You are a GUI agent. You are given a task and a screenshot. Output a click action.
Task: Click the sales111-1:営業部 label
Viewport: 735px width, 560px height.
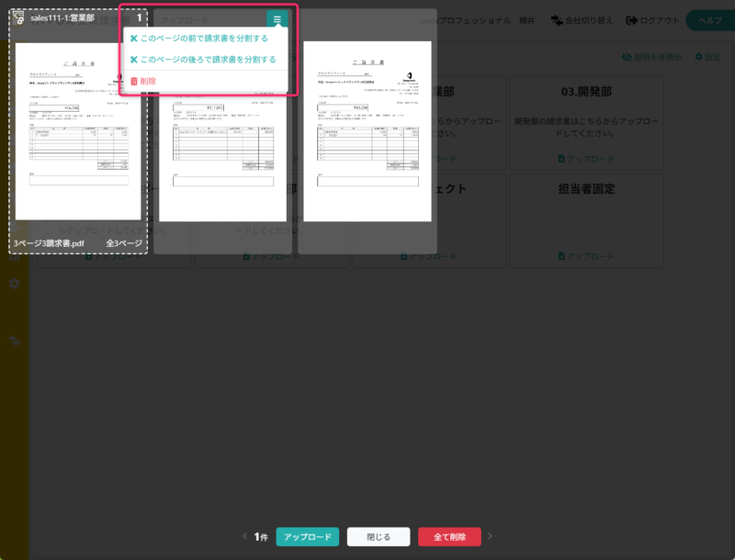coord(62,17)
